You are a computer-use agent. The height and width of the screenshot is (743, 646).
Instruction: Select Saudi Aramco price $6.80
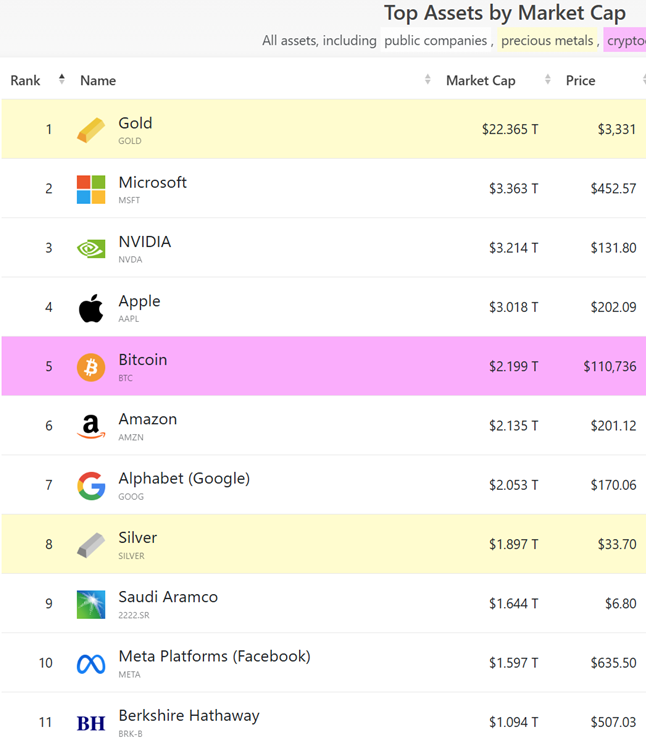(620, 603)
